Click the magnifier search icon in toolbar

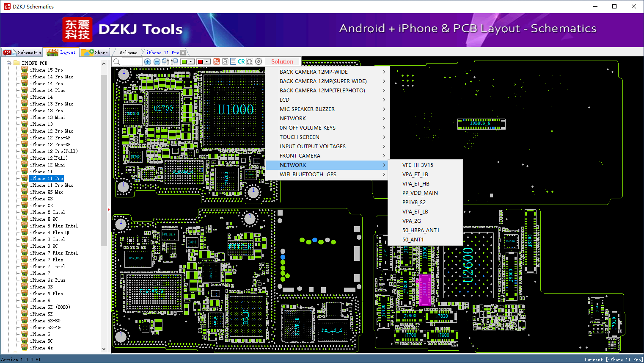pyautogui.click(x=117, y=62)
